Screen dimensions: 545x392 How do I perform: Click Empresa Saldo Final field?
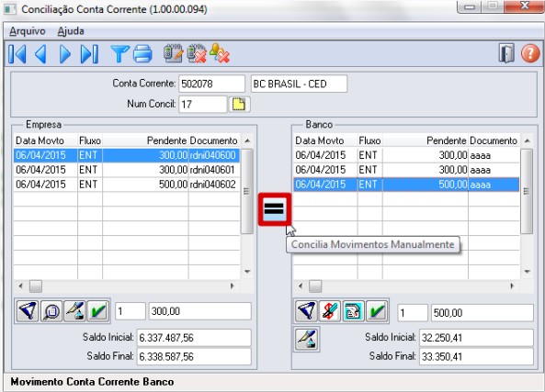pyautogui.click(x=194, y=356)
